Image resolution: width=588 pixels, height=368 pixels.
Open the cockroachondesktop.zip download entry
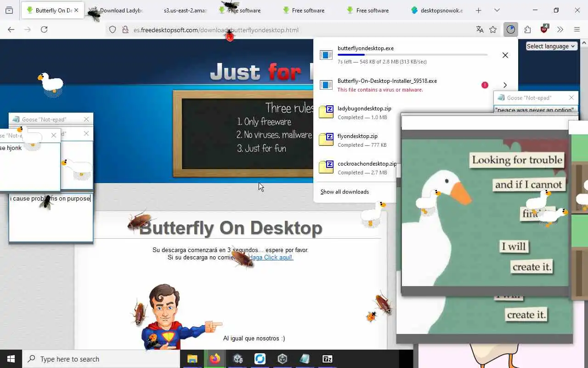point(355,168)
